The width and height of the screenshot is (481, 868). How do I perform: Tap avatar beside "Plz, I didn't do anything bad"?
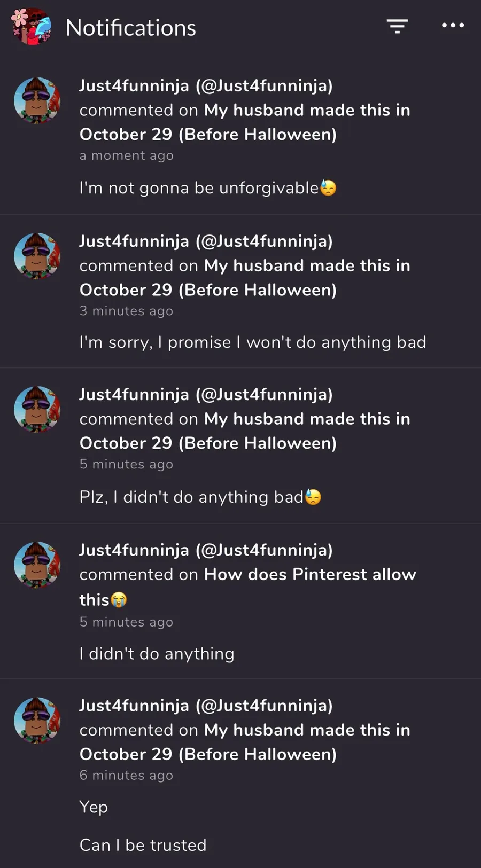[37, 409]
